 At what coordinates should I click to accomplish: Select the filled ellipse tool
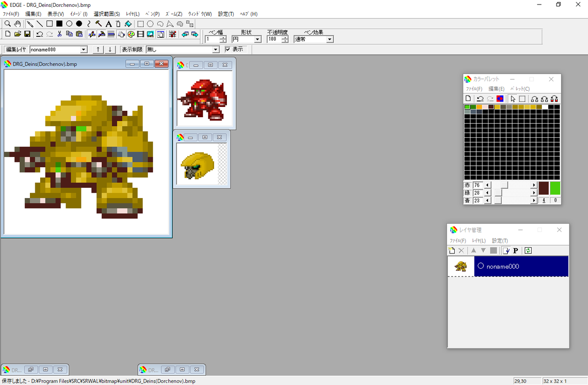click(x=79, y=24)
